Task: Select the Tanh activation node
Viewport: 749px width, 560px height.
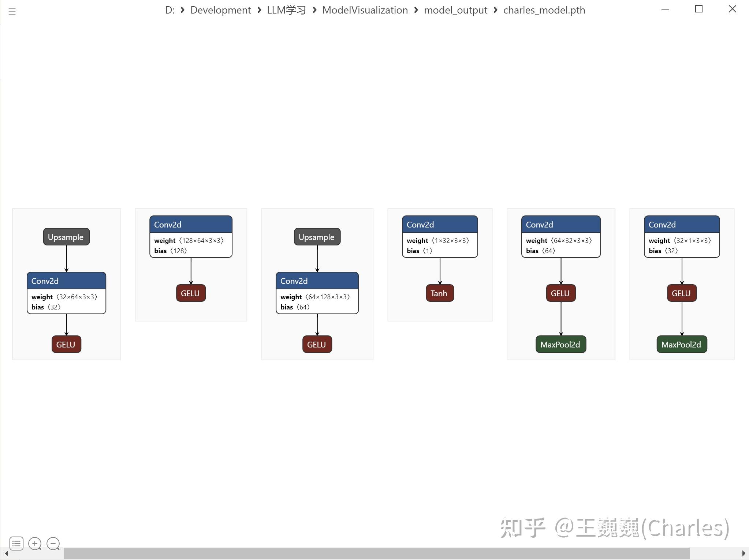Action: (439, 293)
